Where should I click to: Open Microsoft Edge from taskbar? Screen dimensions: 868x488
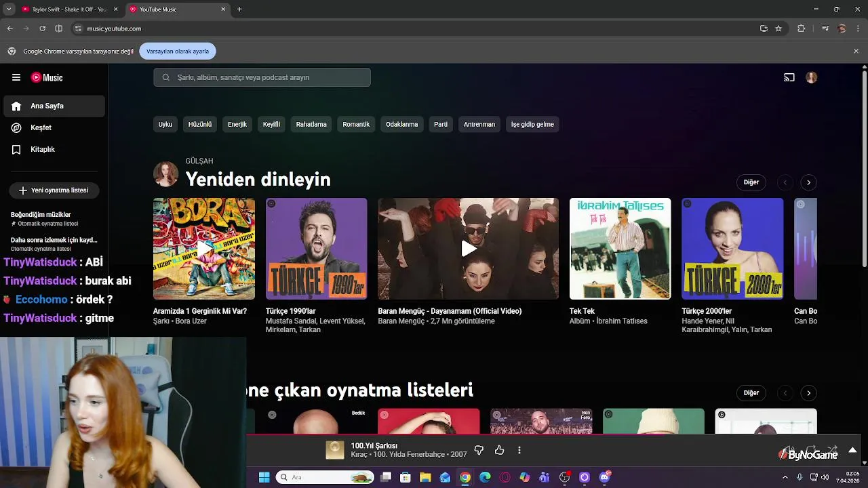pos(485,477)
